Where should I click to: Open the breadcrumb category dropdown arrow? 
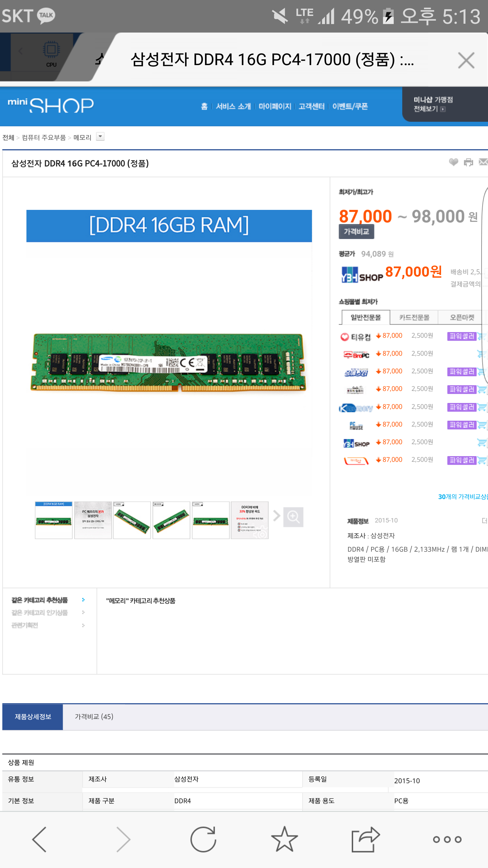click(100, 136)
